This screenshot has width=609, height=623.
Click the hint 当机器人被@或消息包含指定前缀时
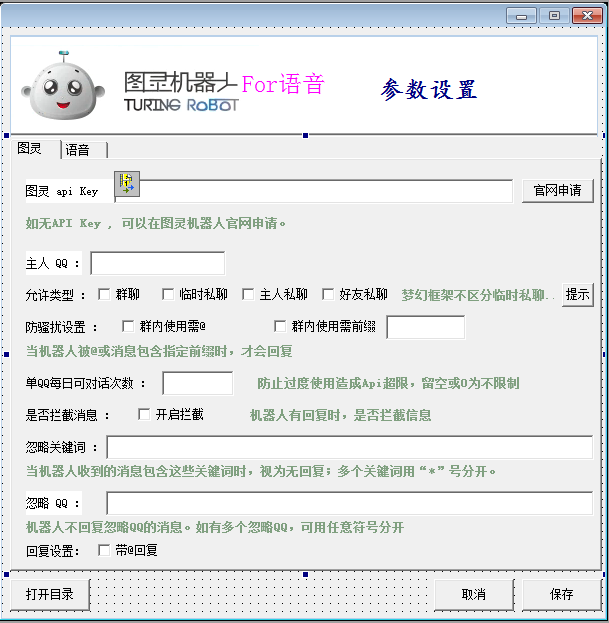pyautogui.click(x=159, y=351)
